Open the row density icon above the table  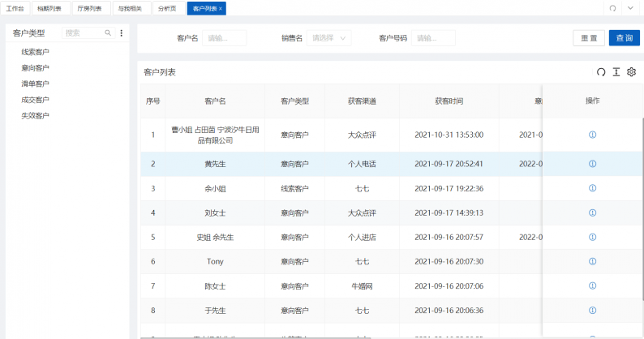point(616,72)
